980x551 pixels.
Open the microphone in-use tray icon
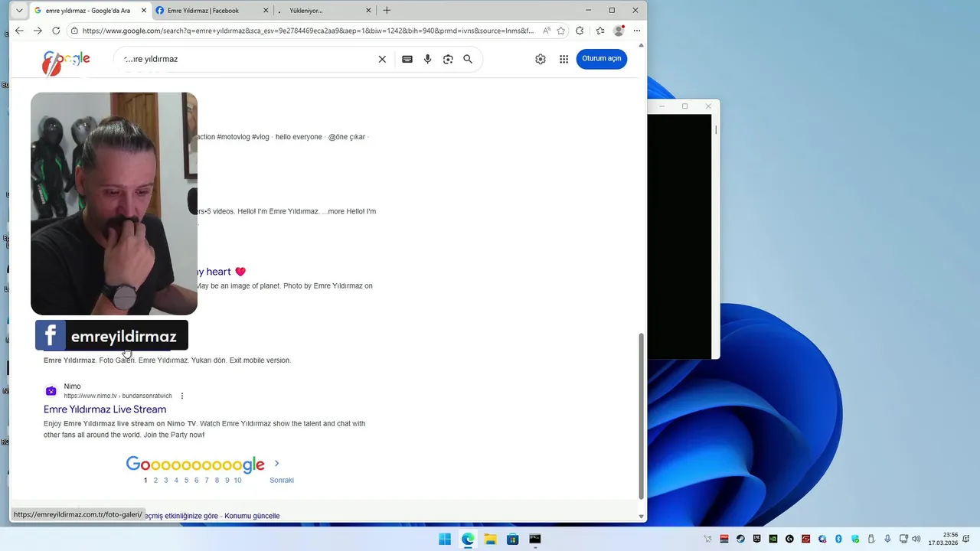click(x=887, y=539)
